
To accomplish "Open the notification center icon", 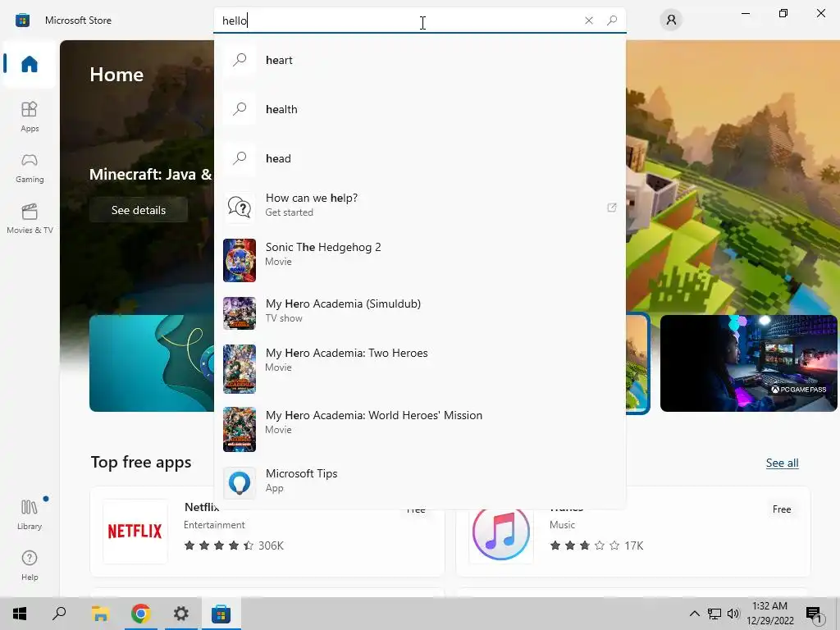I will 815,614.
